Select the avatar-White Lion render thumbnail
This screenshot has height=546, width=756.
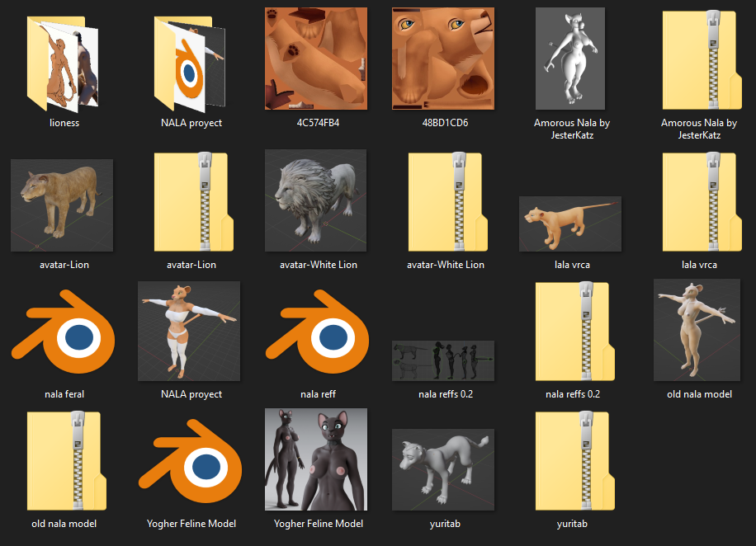[x=316, y=200]
